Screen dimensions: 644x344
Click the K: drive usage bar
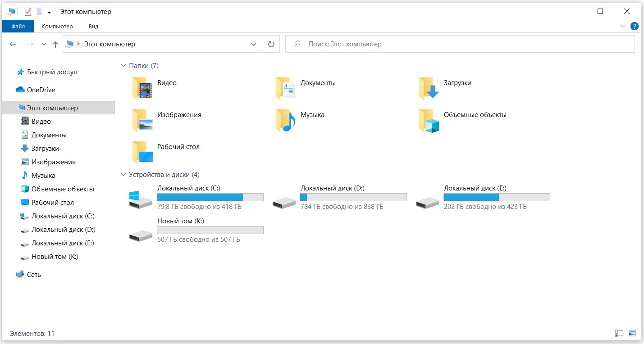click(x=210, y=230)
